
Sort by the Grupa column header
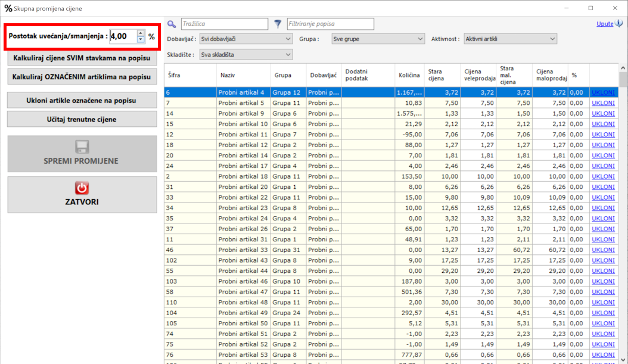click(x=288, y=75)
